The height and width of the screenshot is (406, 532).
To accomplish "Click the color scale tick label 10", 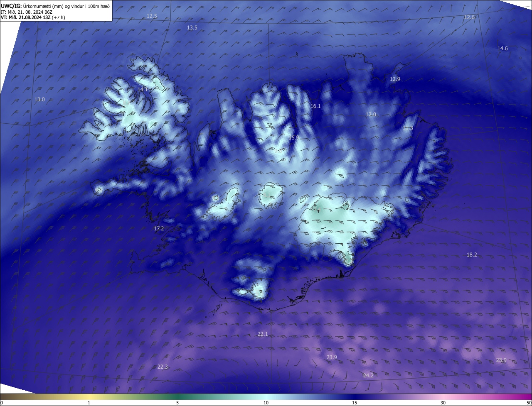I will (266, 403).
